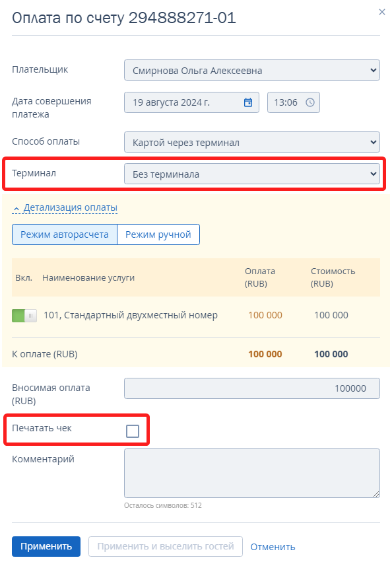
Task: Switch to Режим авторасчета
Action: [65, 234]
